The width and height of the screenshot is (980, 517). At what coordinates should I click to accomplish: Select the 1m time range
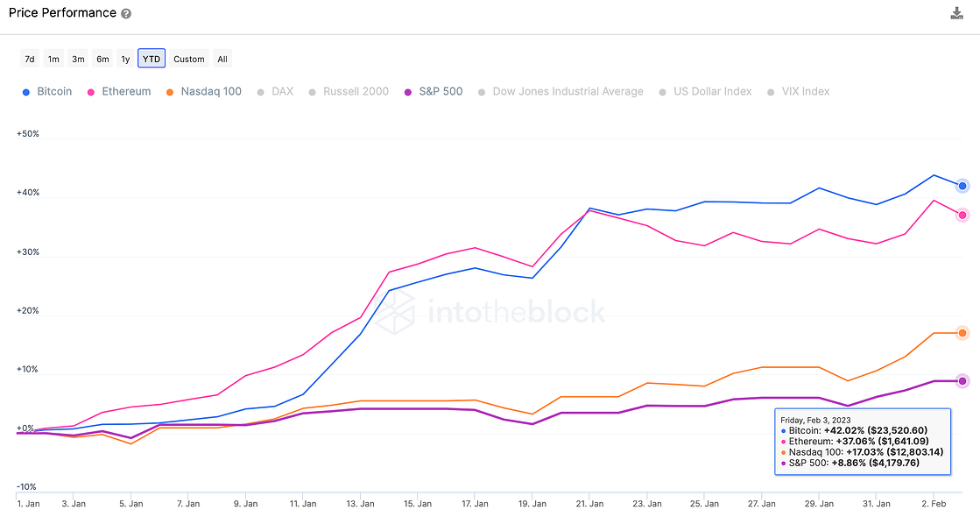click(x=53, y=59)
